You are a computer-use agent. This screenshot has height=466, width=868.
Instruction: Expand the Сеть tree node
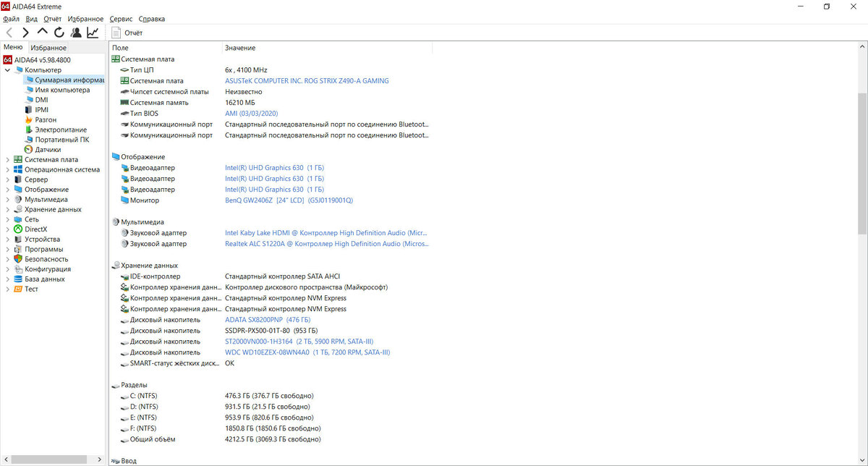(x=7, y=219)
